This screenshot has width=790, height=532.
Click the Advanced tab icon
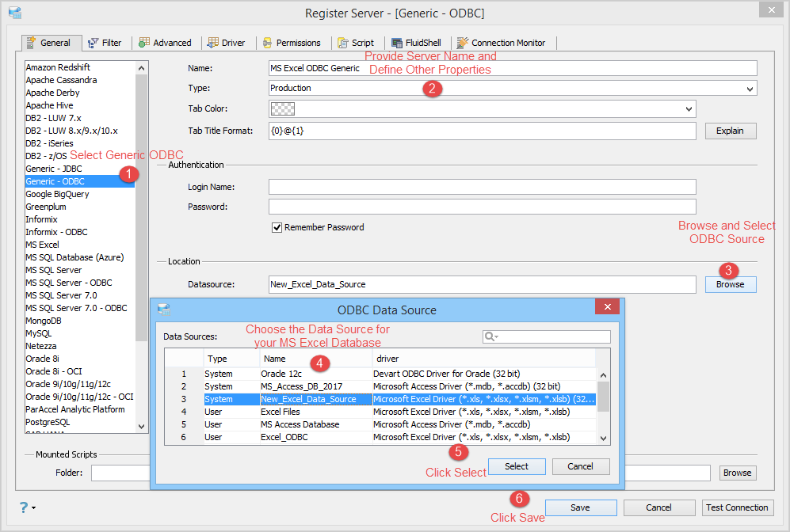point(143,43)
